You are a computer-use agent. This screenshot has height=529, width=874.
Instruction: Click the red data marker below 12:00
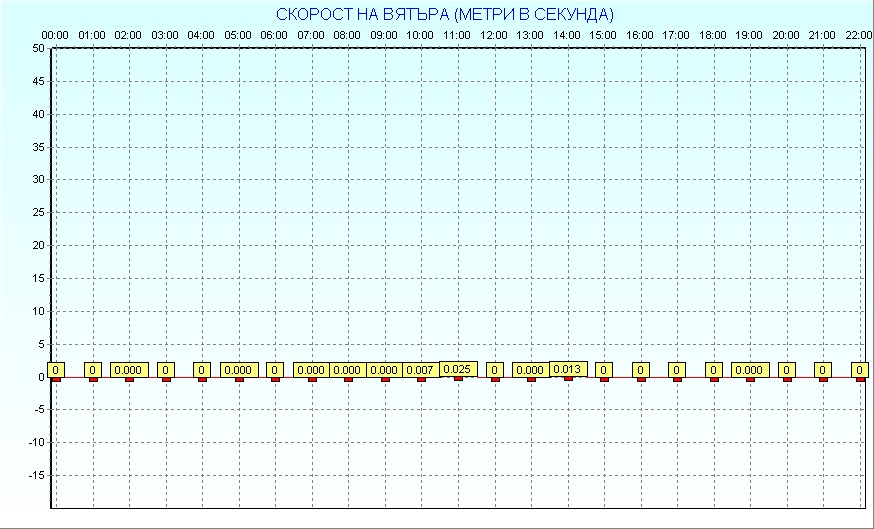pos(495,379)
